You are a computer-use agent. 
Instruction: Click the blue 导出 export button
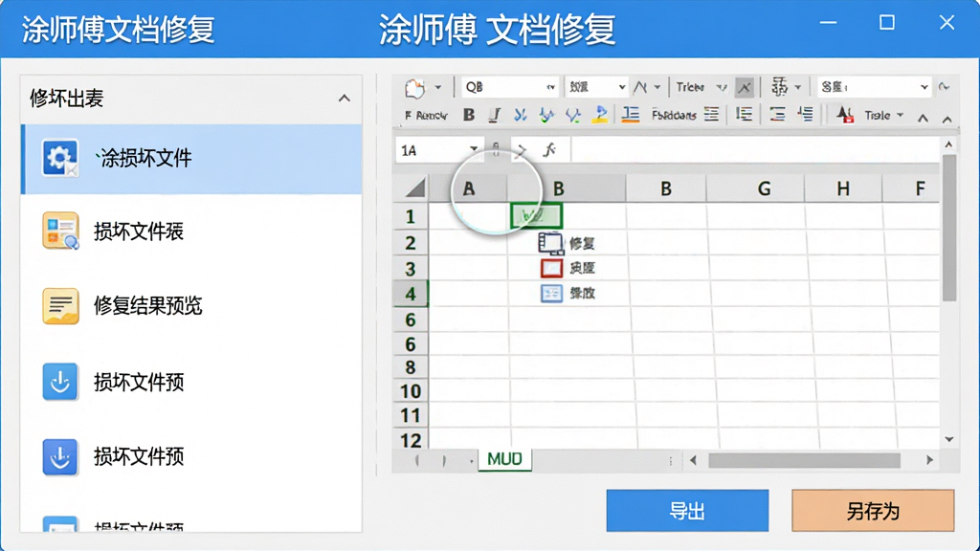687,511
